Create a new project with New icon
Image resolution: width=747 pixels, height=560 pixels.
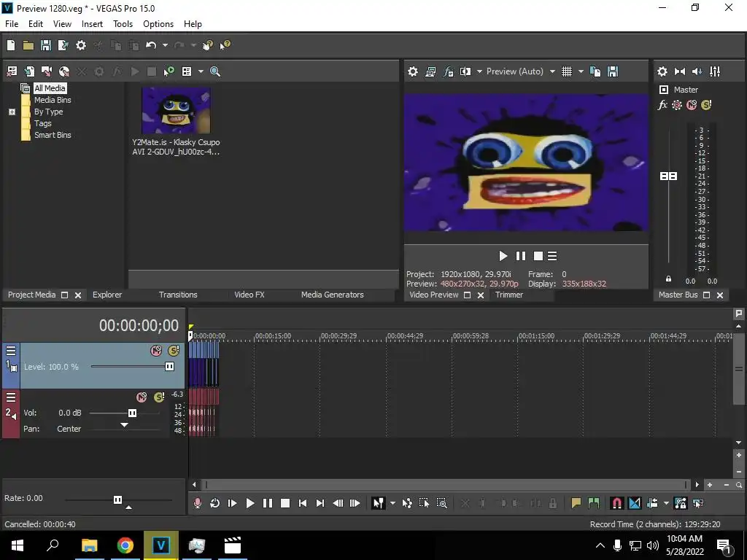[x=11, y=45]
